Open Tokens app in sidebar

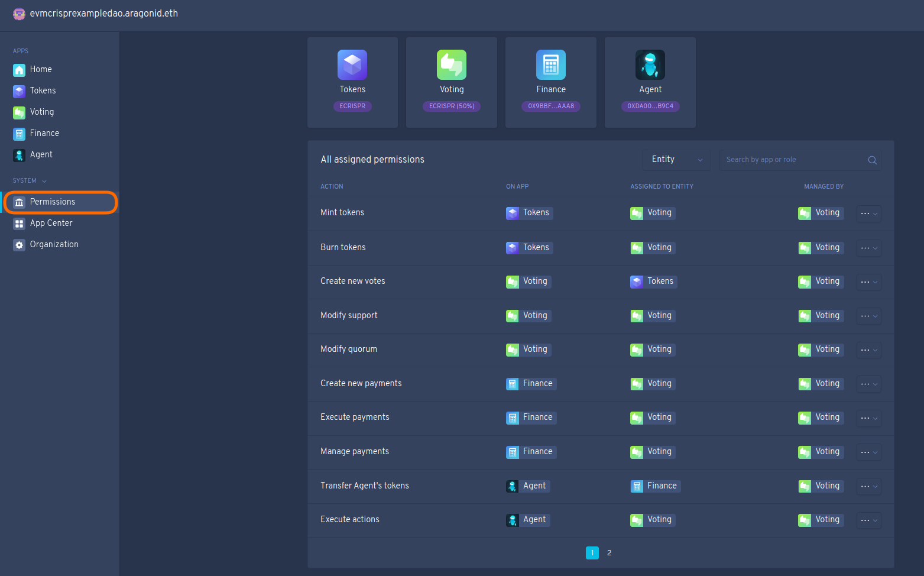click(x=59, y=90)
